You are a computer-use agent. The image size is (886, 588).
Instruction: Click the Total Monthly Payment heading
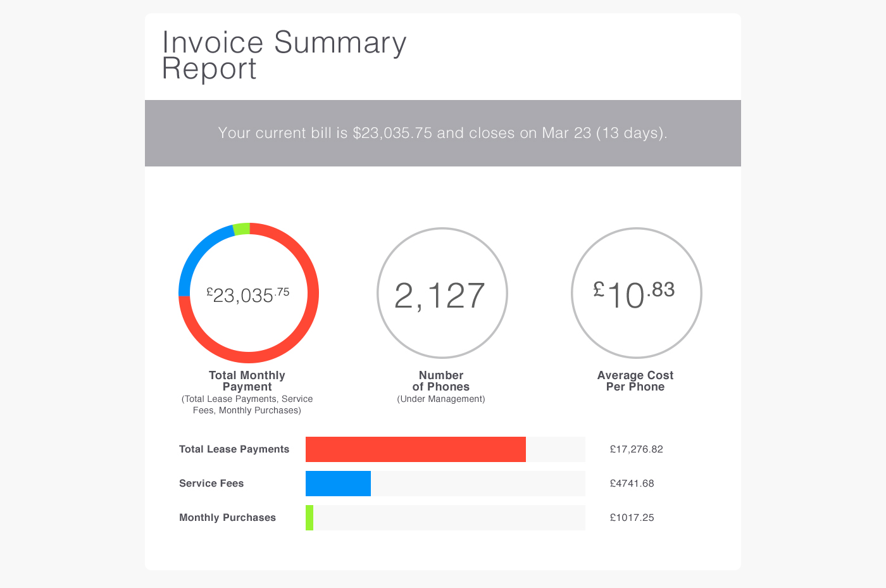click(247, 381)
